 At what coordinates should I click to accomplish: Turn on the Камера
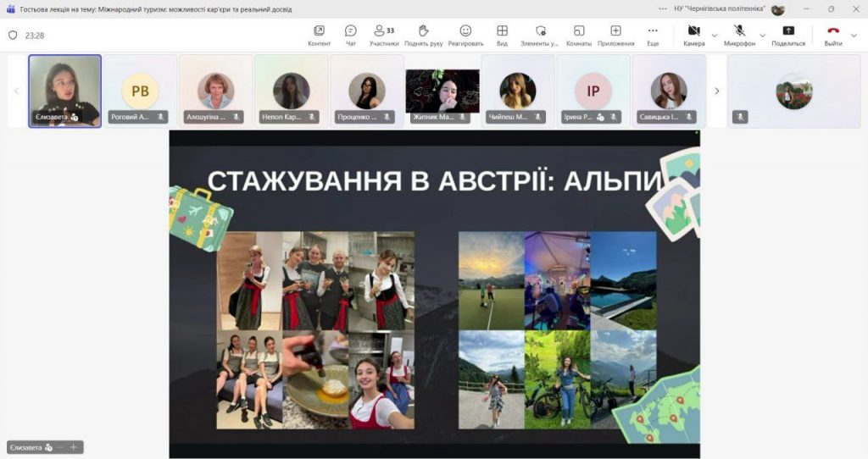[693, 35]
